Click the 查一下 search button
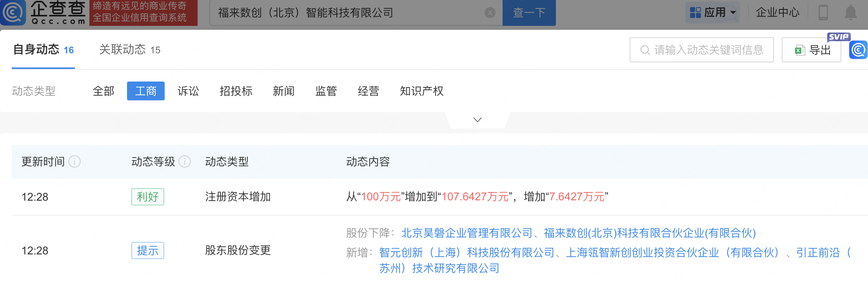Screen dimensions: 868x283 (x=529, y=13)
